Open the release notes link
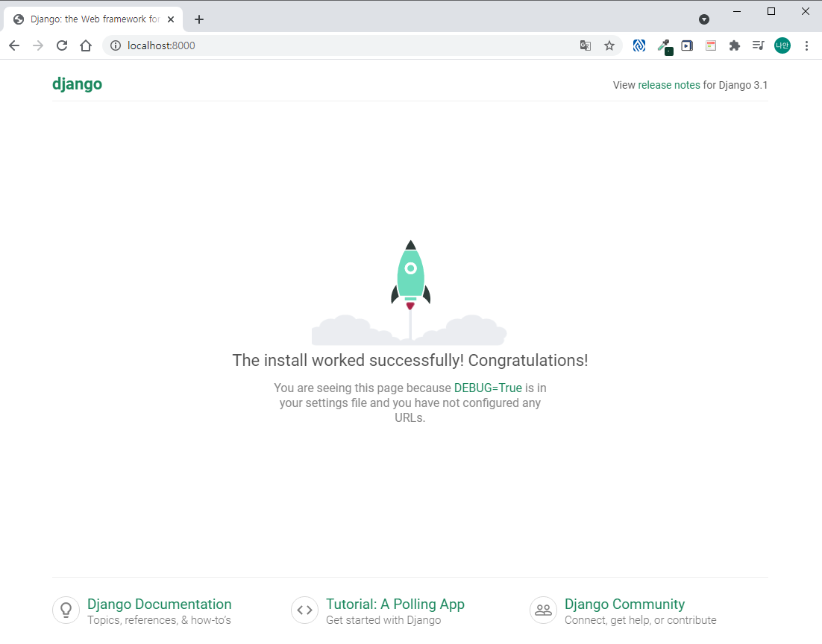Image resolution: width=822 pixels, height=644 pixels. [669, 85]
